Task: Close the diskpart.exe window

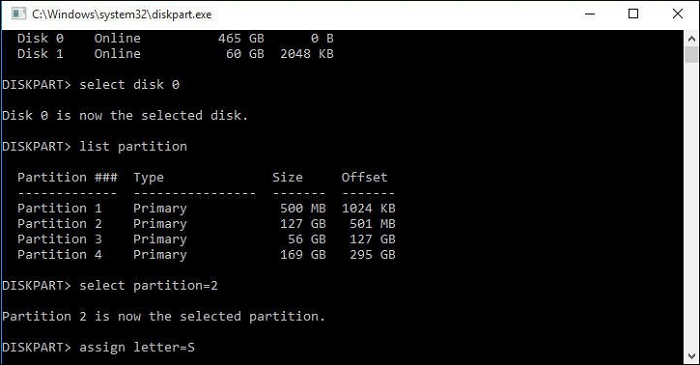Action: (677, 14)
